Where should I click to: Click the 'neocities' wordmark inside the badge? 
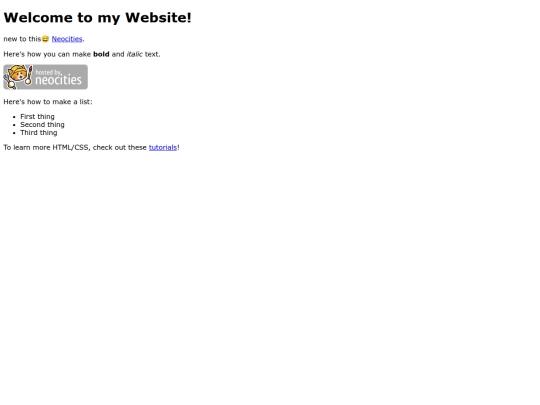coord(59,80)
